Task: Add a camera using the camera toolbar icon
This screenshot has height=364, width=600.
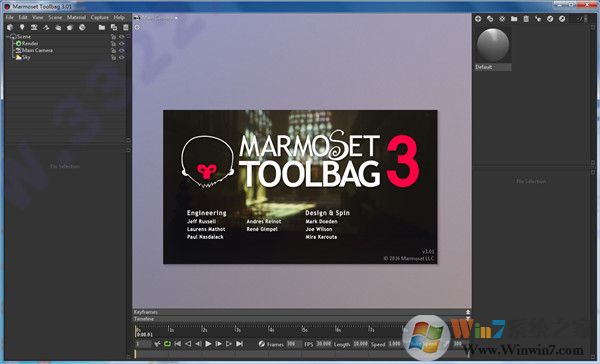Action: tap(34, 28)
